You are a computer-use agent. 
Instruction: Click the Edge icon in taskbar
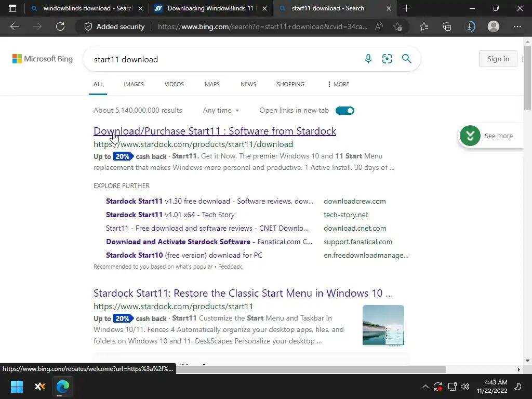point(62,387)
